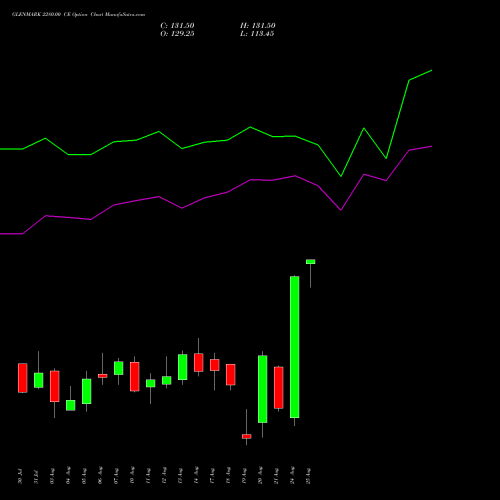The height and width of the screenshot is (500, 500).
Task: Select the 31 Jul date label
Action: tap(36, 476)
